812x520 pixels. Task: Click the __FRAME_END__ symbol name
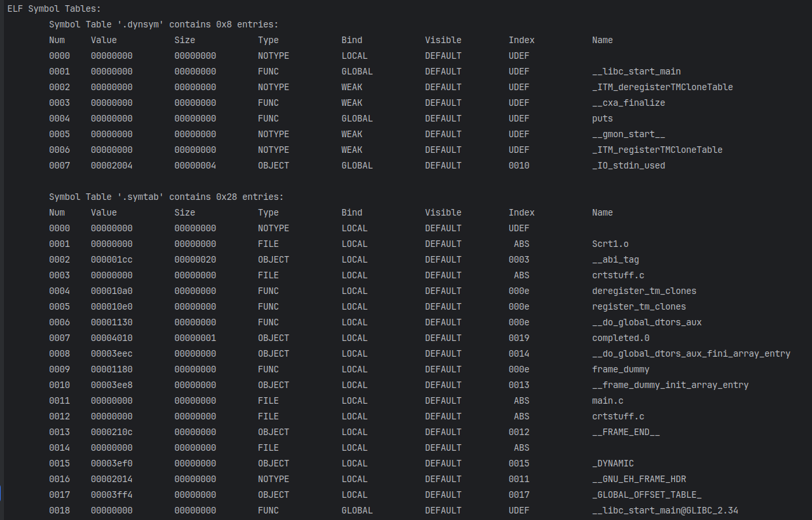(625, 432)
